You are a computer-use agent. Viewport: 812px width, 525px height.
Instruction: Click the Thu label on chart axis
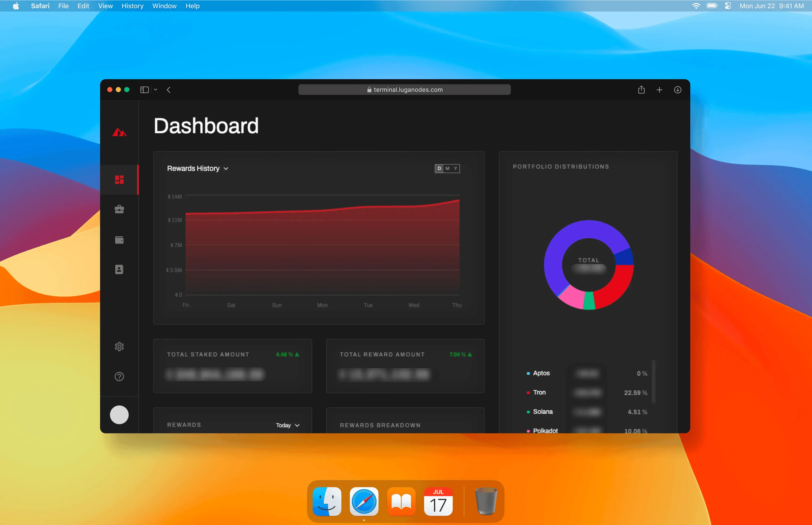[x=457, y=305]
